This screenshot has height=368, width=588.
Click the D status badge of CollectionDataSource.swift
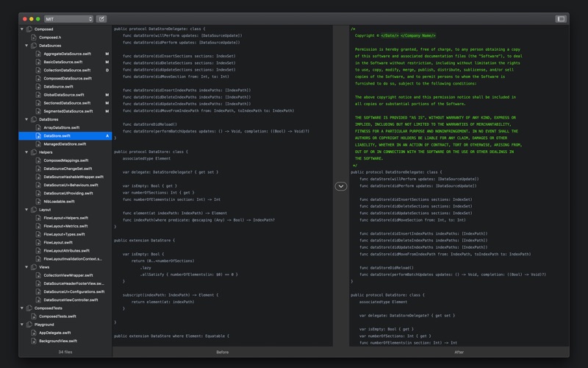[107, 70]
